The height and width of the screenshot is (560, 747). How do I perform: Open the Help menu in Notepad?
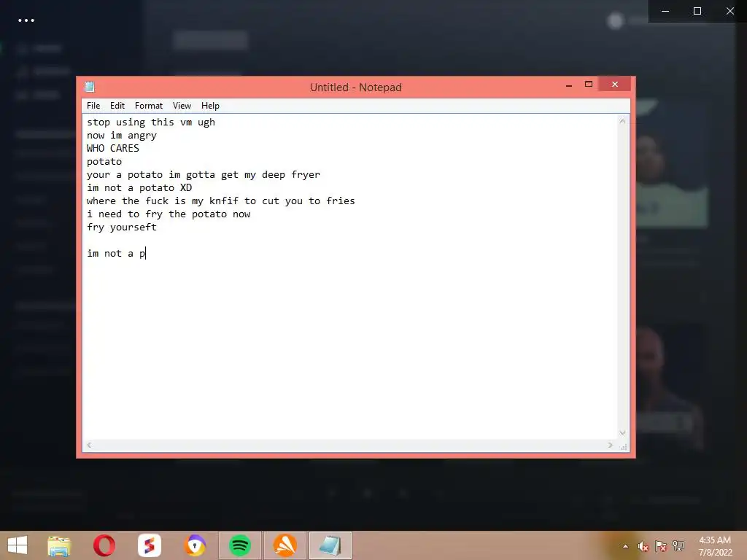210,106
